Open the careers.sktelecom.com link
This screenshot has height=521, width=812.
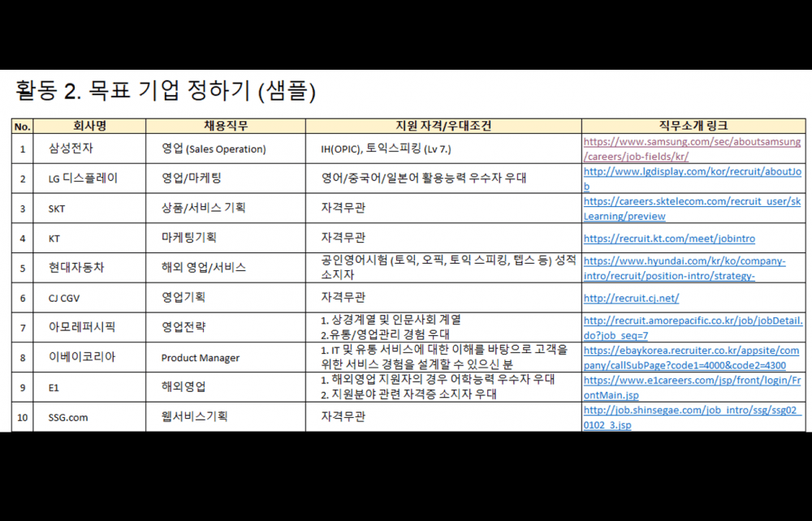(x=692, y=209)
